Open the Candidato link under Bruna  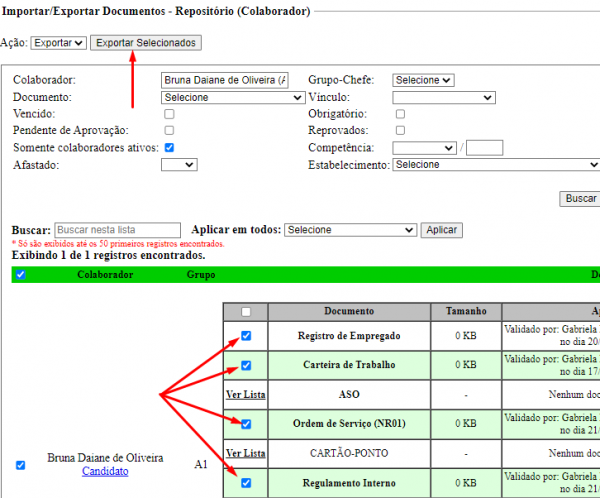click(105, 471)
